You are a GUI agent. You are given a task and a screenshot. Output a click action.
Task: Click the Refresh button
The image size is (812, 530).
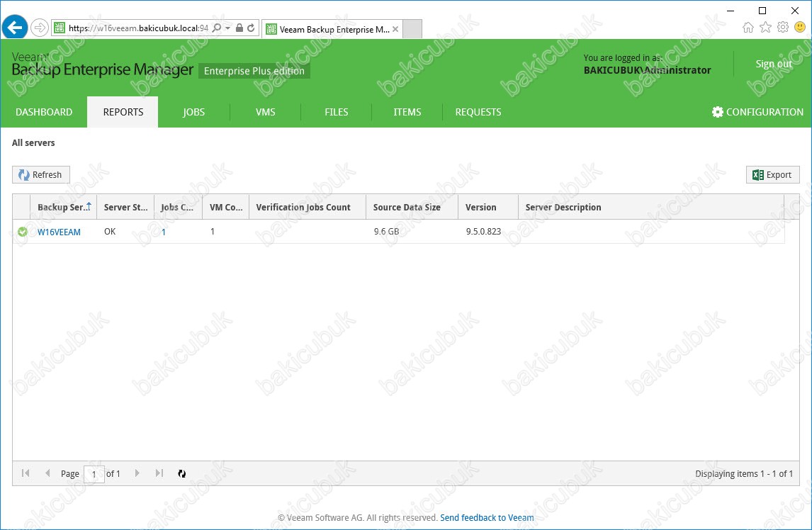click(x=41, y=174)
